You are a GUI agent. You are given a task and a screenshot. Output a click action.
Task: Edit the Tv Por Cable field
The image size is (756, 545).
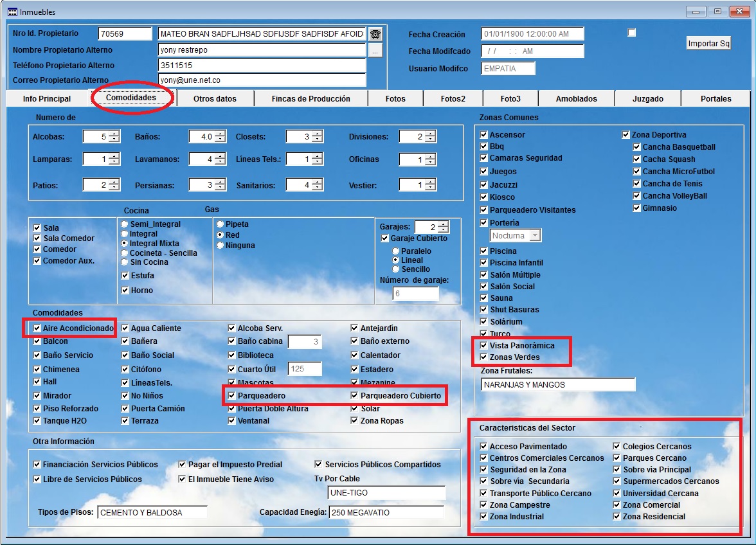[x=386, y=493]
